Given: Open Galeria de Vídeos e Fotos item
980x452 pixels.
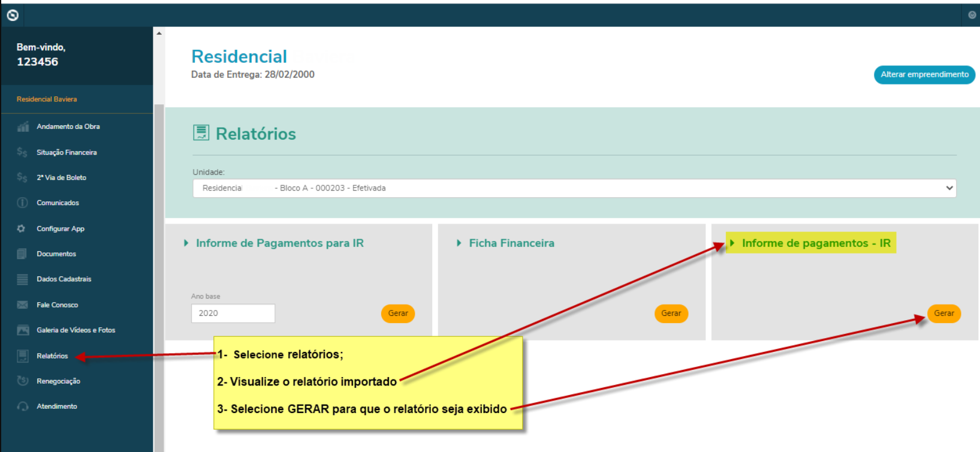Looking at the screenshot, I should tap(77, 330).
